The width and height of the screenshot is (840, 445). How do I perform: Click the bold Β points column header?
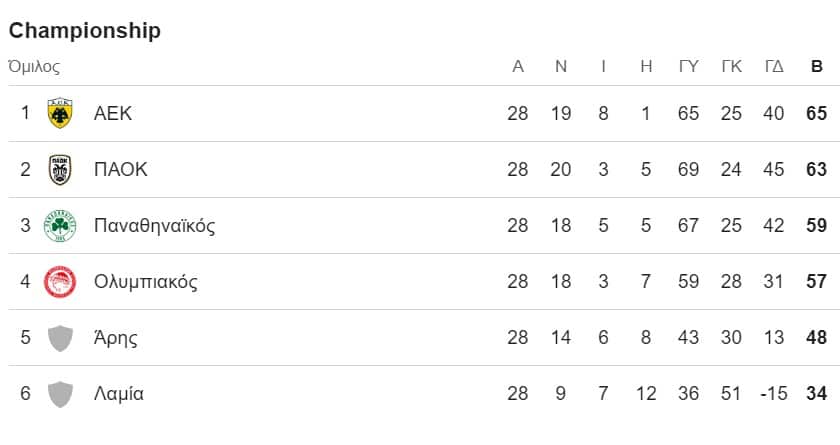tap(816, 67)
